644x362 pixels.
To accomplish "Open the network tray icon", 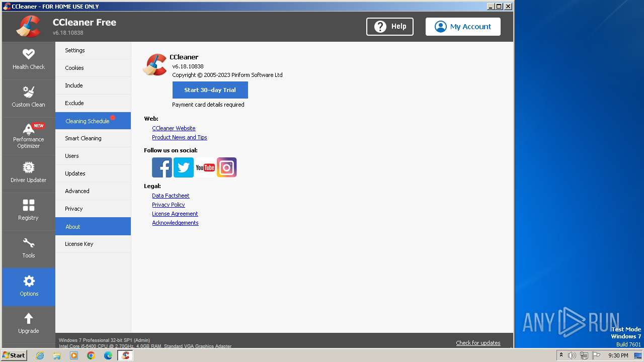I will tap(584, 355).
